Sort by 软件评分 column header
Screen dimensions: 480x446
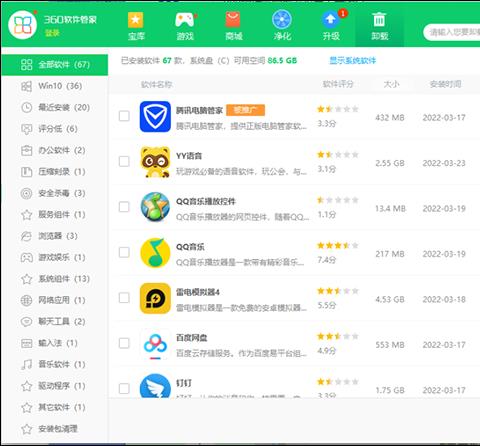[338, 84]
